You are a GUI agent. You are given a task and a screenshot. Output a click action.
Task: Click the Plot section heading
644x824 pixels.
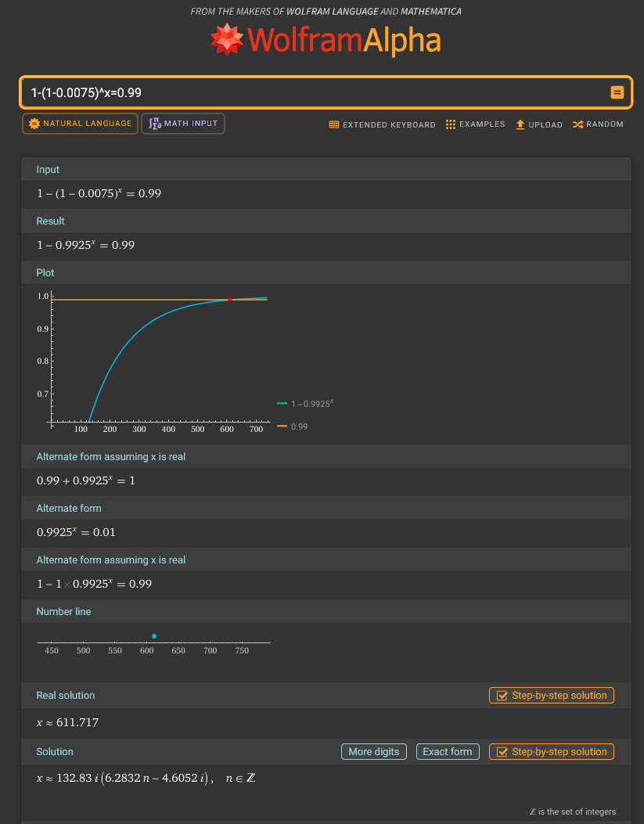pos(45,273)
